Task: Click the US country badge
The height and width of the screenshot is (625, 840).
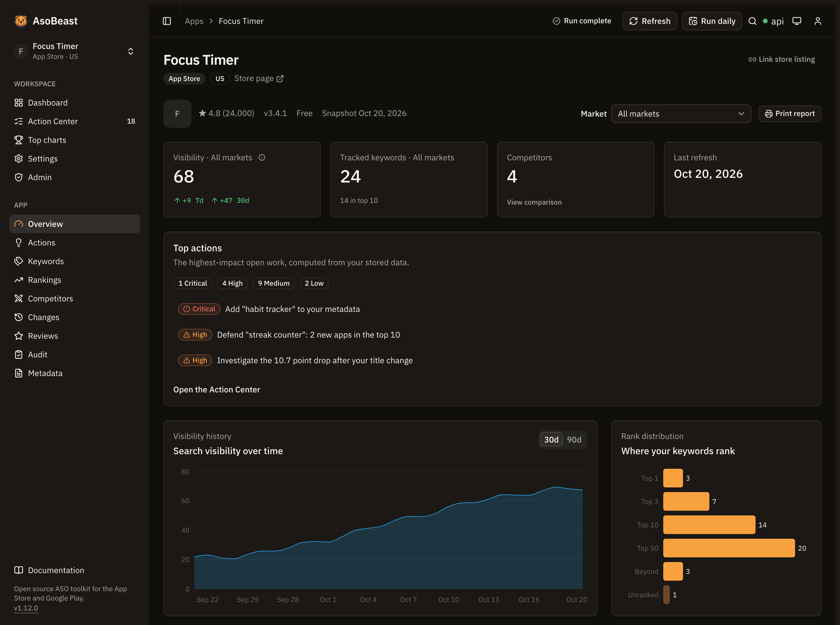Action: point(220,79)
